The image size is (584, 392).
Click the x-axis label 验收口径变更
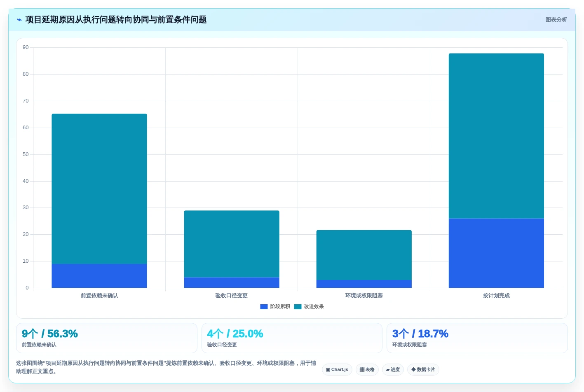click(x=232, y=296)
